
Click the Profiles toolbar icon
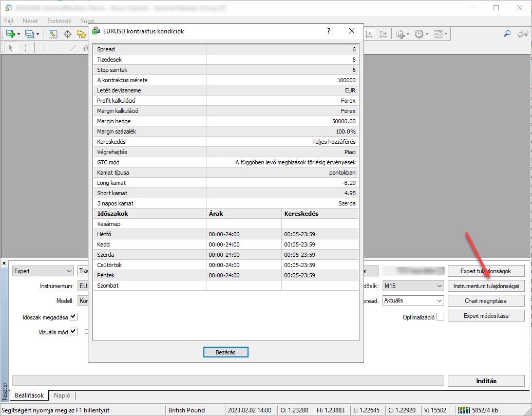29,34
